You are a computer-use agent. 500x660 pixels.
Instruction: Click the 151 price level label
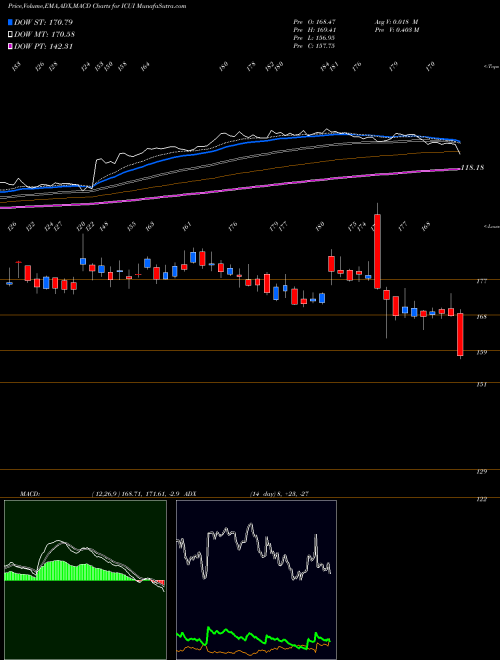482,384
